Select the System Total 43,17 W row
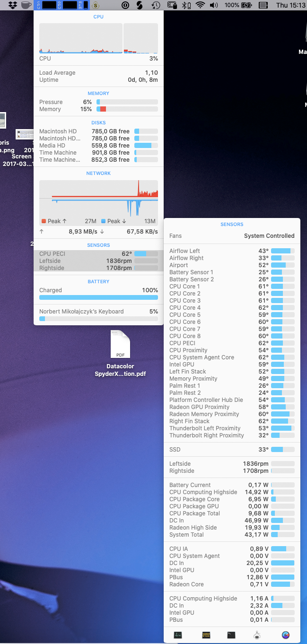The image size is (307, 644). click(x=232, y=535)
